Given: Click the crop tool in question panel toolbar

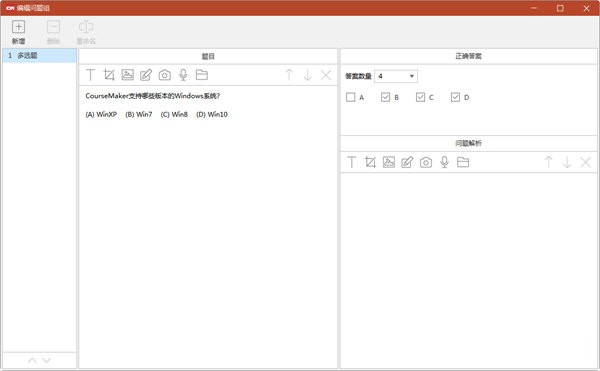Looking at the screenshot, I should click(x=109, y=75).
